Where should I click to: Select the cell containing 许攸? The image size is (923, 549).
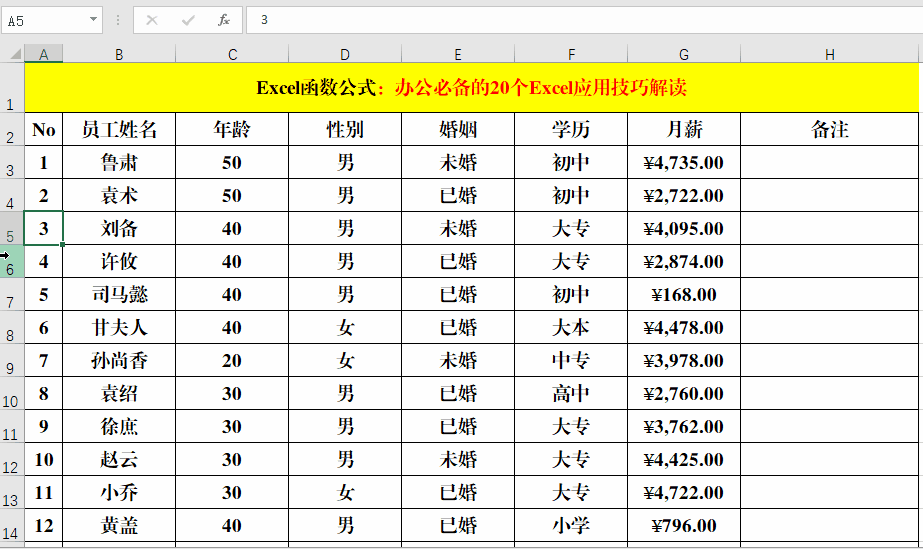[x=119, y=261]
